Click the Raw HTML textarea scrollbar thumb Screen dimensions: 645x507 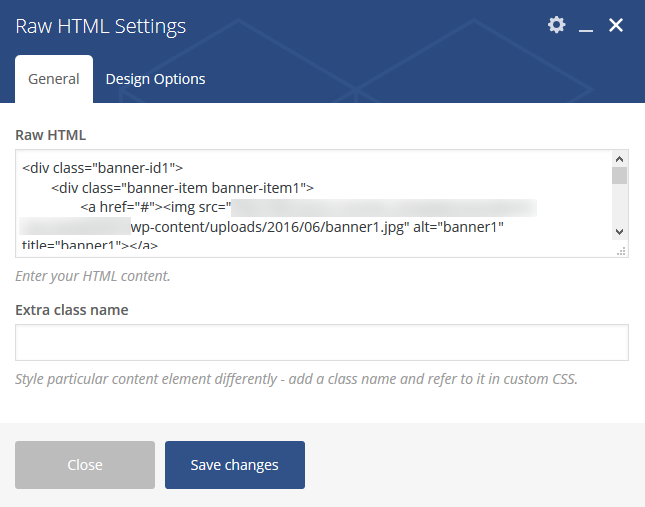point(619,176)
